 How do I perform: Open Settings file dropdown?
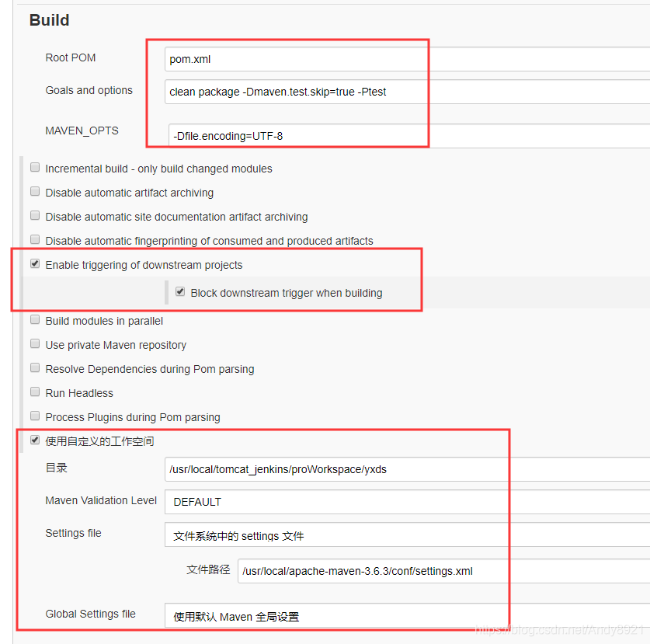(x=407, y=534)
